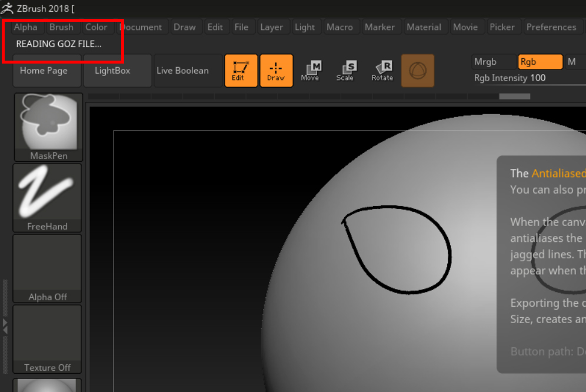586x392 pixels.
Task: Open the MaskPen brush selector
Action: click(48, 127)
